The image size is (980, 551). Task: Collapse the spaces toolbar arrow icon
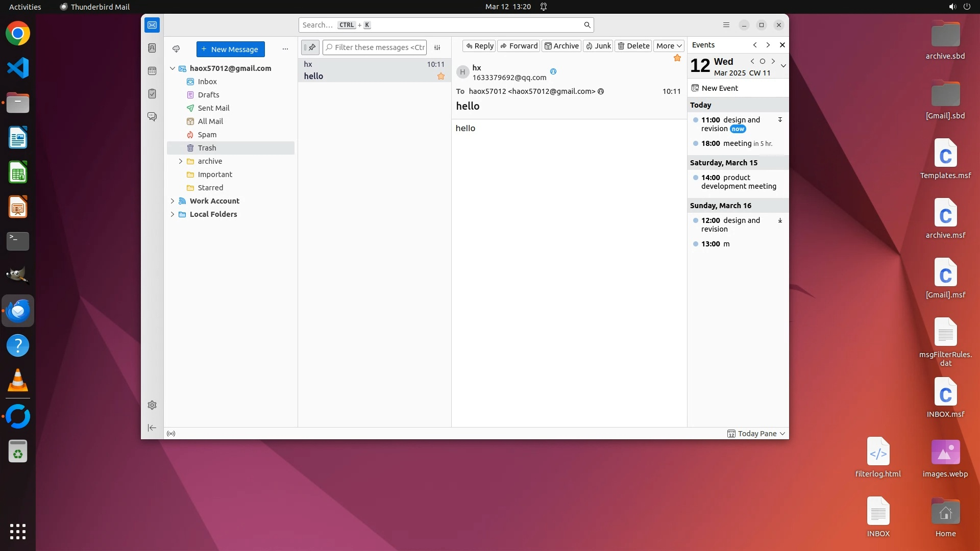tap(152, 428)
